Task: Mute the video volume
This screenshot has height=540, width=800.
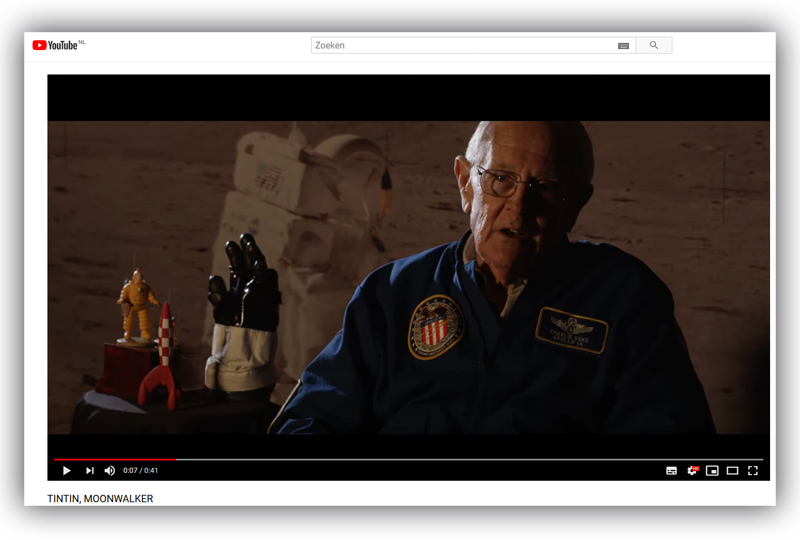Action: tap(110, 471)
